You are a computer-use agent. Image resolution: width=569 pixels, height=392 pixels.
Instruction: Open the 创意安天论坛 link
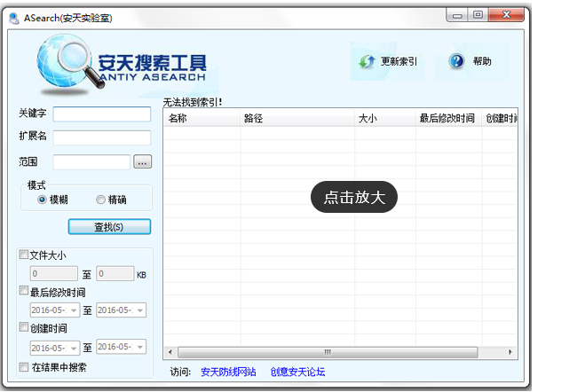297,372
